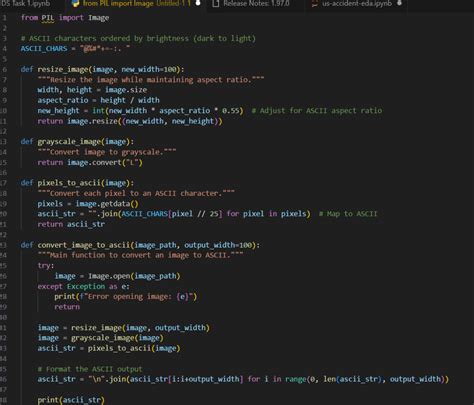
Task: Click the unsaved dot on the us-accident-eda.ipynb tab
Action: coord(399,3)
